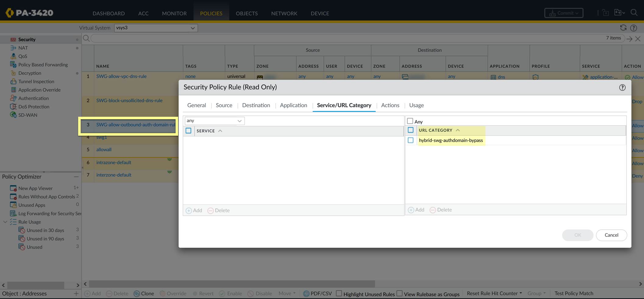Tick the SERVICE header checkbox

(x=188, y=131)
